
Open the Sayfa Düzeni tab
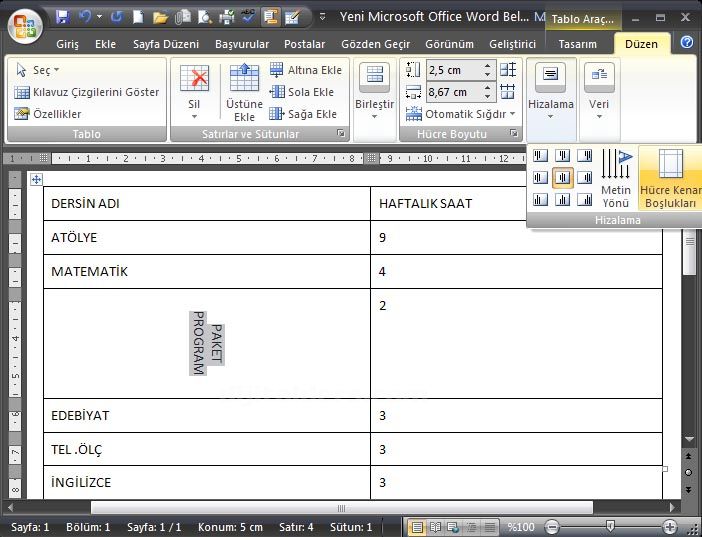(166, 44)
